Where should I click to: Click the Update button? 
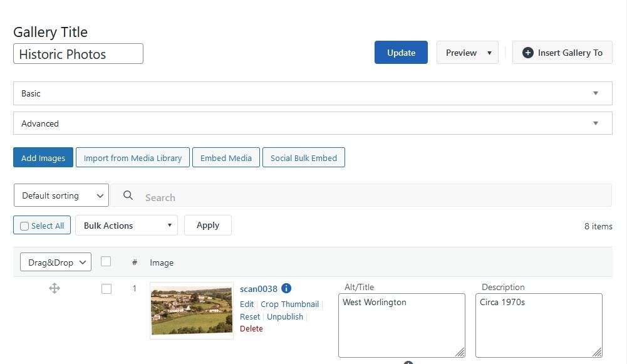tap(401, 53)
